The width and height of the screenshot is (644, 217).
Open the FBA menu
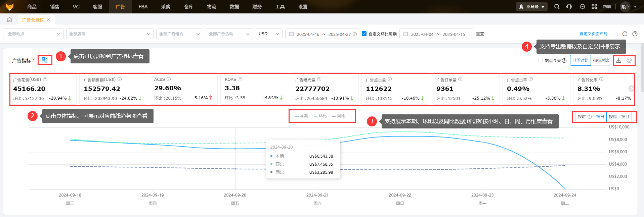[143, 7]
